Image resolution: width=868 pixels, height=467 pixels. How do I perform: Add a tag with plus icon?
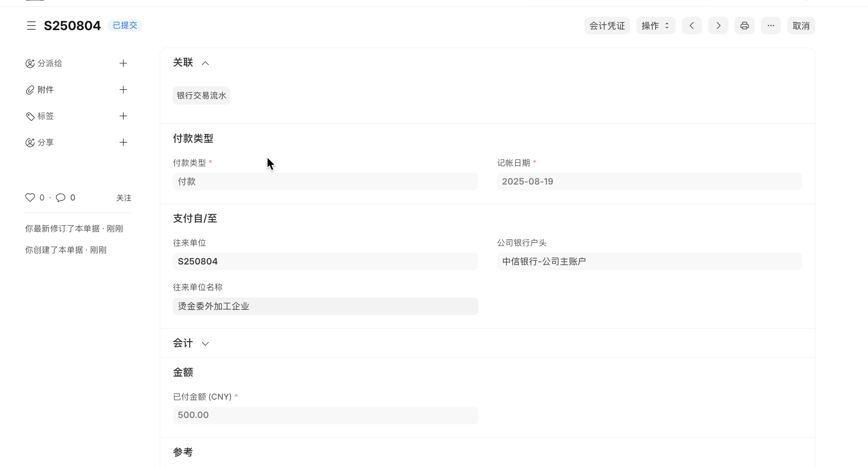123,116
